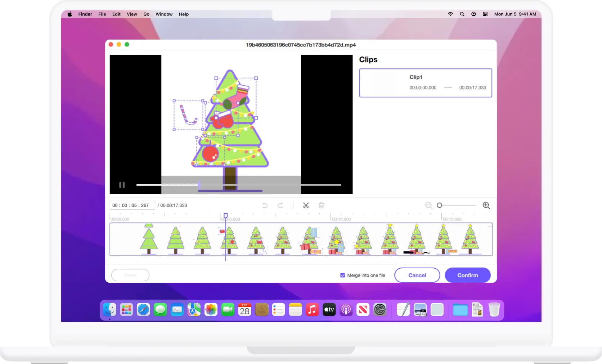602x364 pixels.
Task: Open Control Center icon in menu bar
Action: 485,14
